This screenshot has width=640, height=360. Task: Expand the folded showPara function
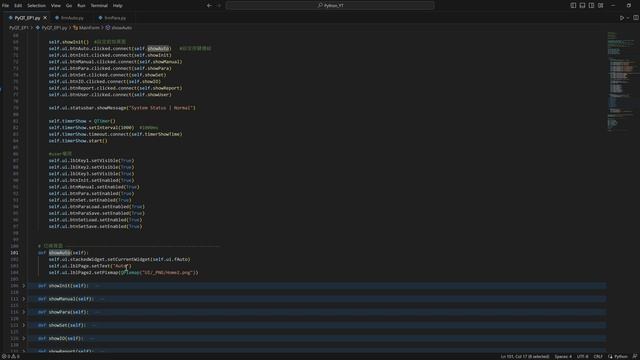(24, 312)
